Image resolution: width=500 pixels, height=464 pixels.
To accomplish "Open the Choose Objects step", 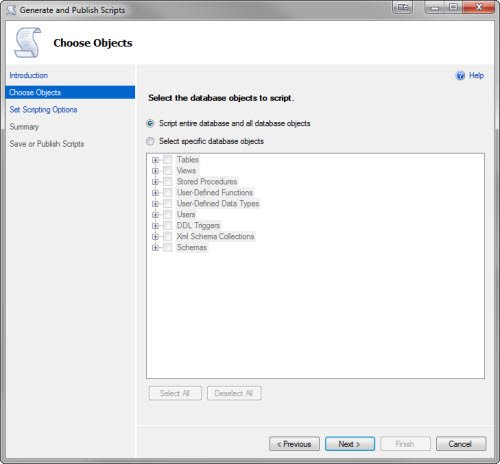I will (x=70, y=92).
